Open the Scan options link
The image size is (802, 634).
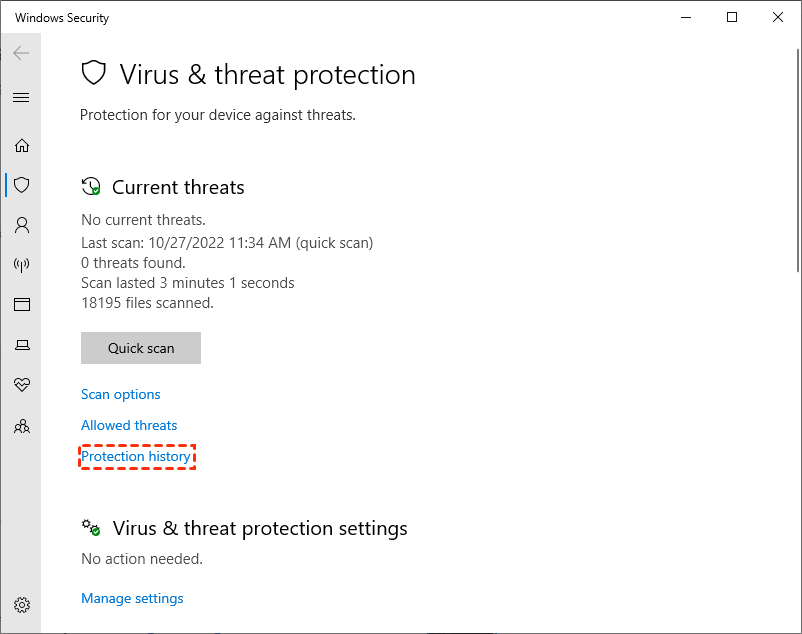point(121,394)
